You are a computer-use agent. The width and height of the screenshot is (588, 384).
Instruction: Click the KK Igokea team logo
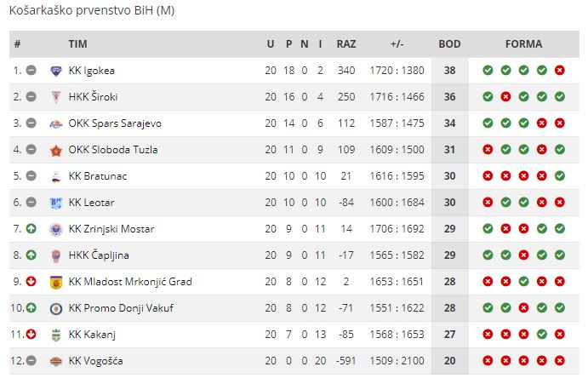tap(56, 71)
